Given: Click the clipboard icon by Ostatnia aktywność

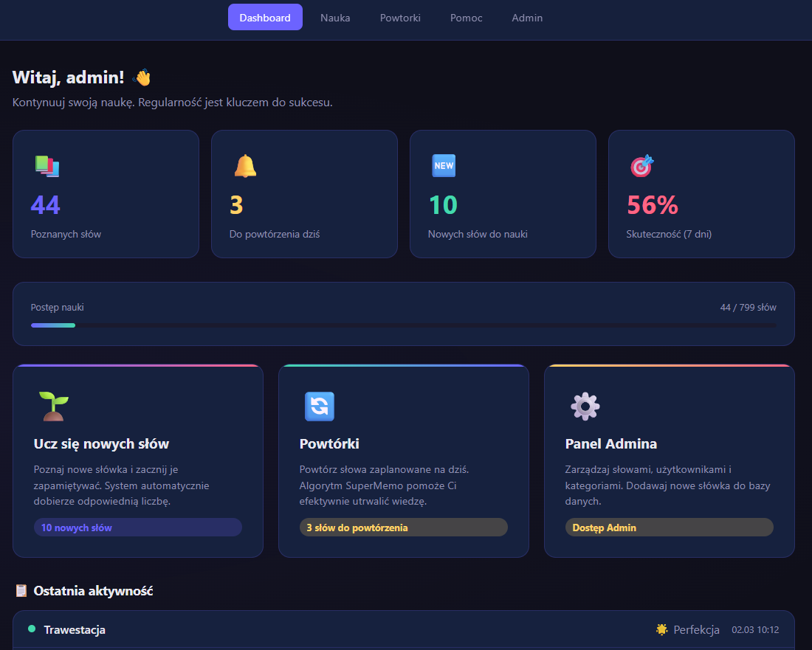Looking at the screenshot, I should coord(21,590).
